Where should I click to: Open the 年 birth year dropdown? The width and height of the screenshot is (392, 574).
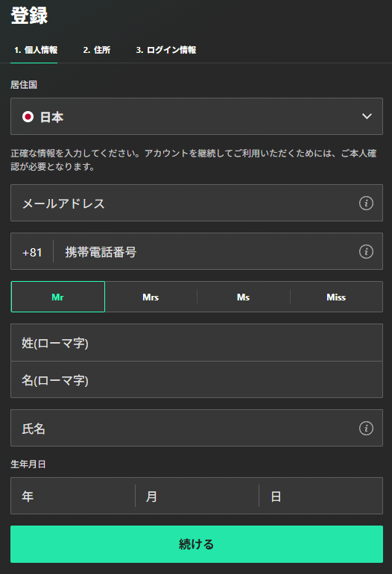(x=73, y=496)
